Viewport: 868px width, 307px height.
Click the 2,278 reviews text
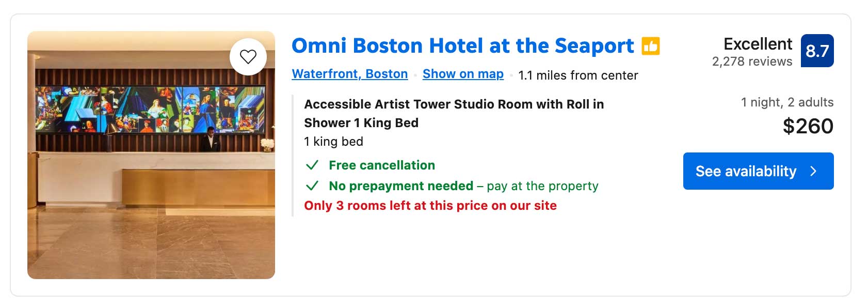pyautogui.click(x=751, y=61)
